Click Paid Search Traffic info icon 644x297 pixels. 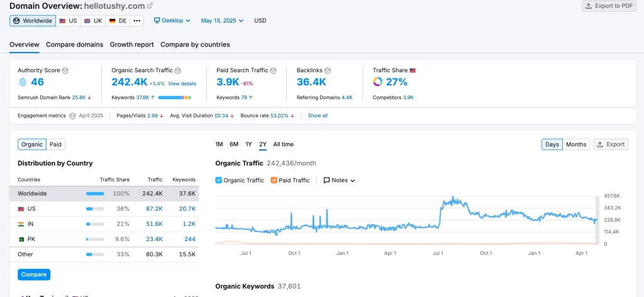point(273,70)
